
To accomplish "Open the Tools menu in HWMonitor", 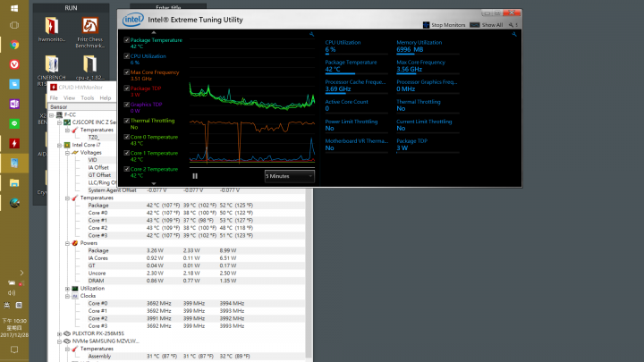I will (x=87, y=98).
